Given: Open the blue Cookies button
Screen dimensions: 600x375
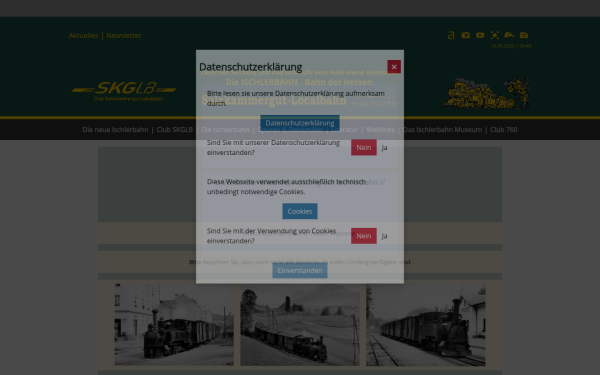Looking at the screenshot, I should 300,211.
